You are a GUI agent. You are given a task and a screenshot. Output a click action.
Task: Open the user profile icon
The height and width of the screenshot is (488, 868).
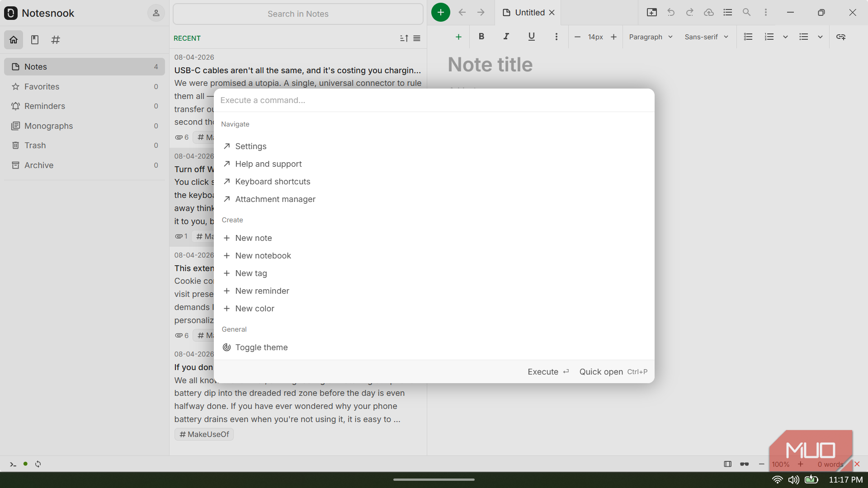(156, 13)
